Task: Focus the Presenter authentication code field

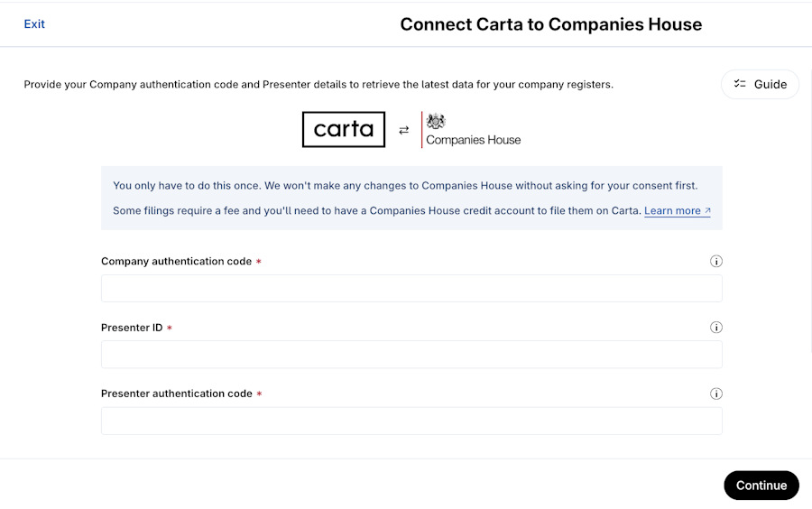Action: (x=411, y=421)
